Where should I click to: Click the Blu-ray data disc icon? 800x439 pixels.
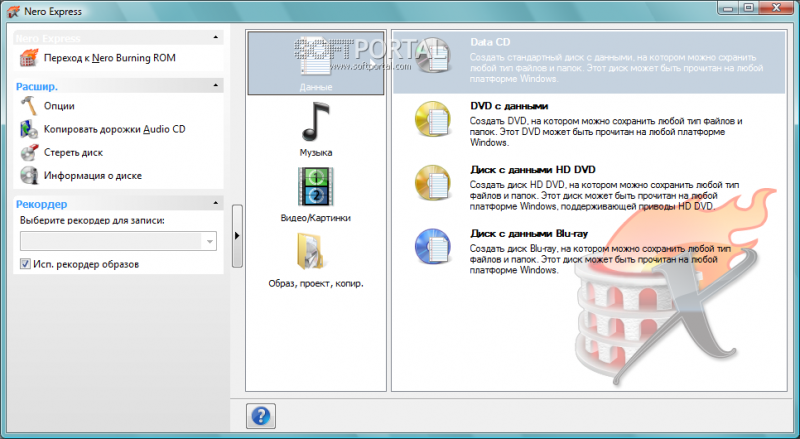click(433, 247)
